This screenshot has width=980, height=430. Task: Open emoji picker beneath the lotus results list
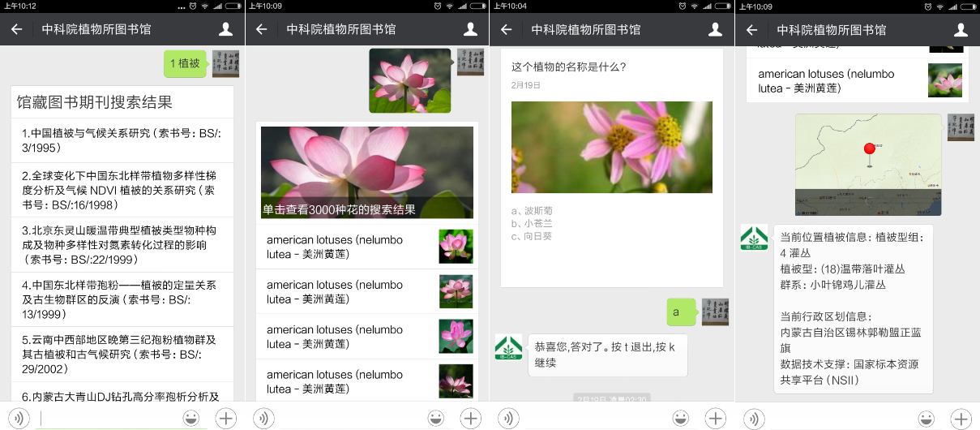tap(436, 418)
